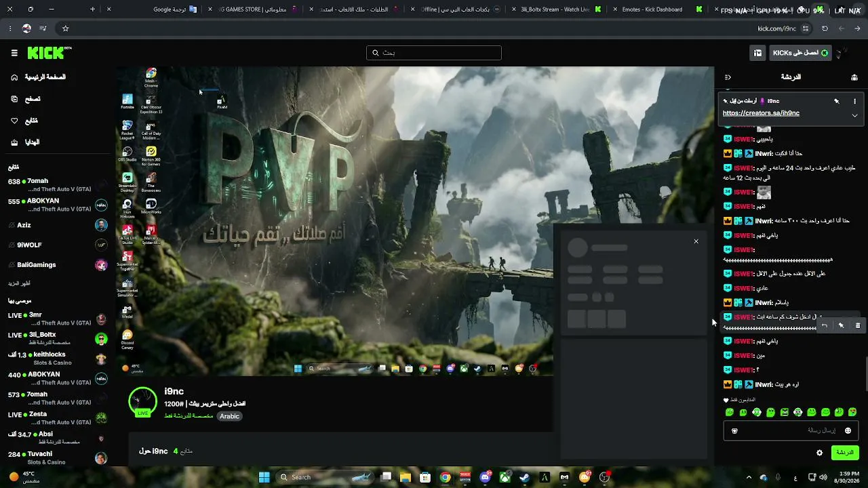Open Absi channel in sidebar

(58, 438)
